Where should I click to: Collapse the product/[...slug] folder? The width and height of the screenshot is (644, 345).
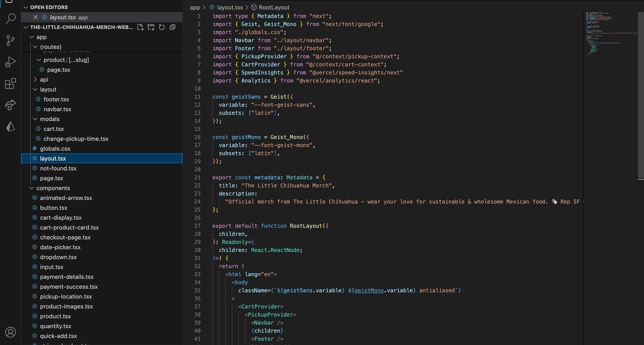pos(39,60)
